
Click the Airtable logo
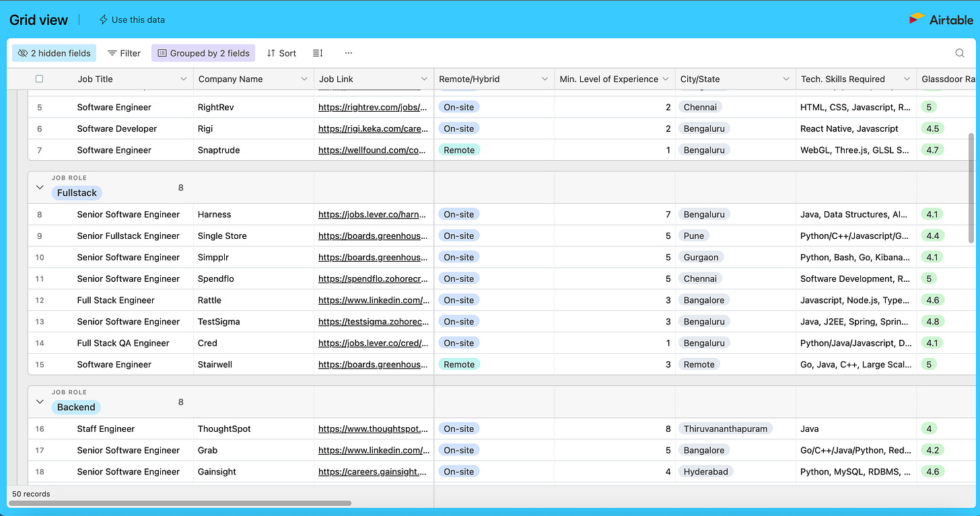pos(941,20)
